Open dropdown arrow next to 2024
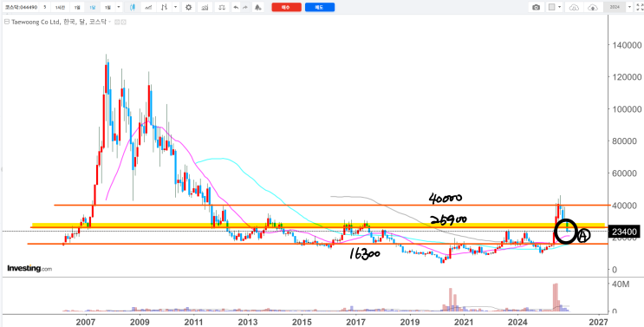The width and height of the screenshot is (644, 327). click(x=628, y=7)
